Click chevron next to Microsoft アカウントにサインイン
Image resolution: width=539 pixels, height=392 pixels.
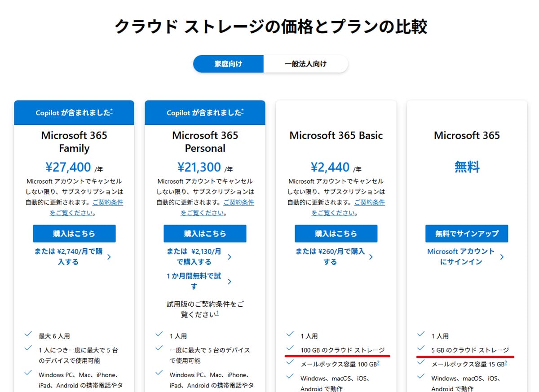pyautogui.click(x=502, y=257)
